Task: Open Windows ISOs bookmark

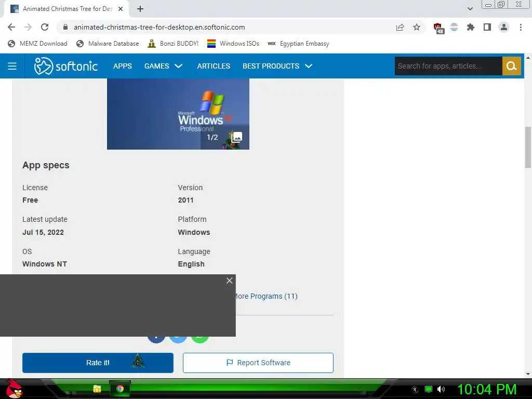Action: pos(233,44)
